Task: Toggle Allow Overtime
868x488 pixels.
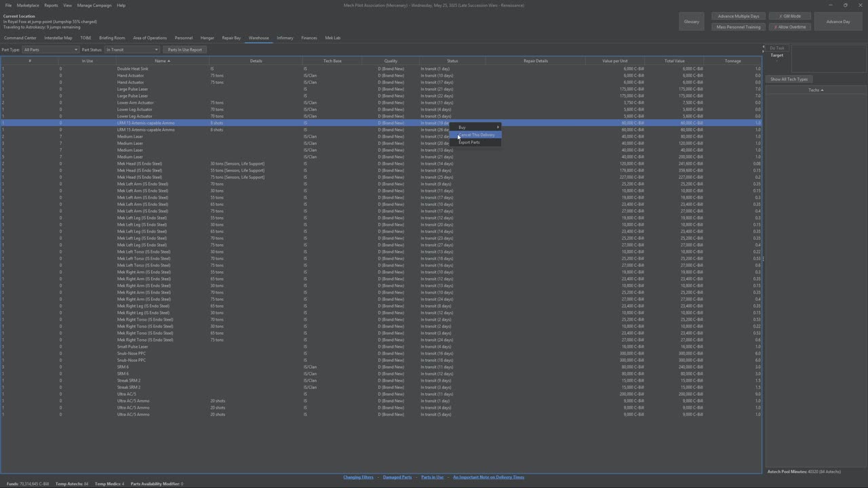Action: tap(790, 27)
